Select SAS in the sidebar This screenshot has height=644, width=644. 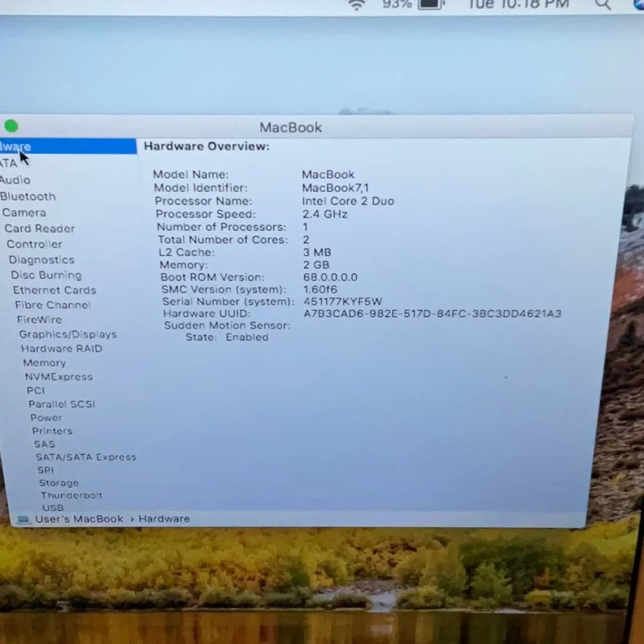(x=44, y=444)
